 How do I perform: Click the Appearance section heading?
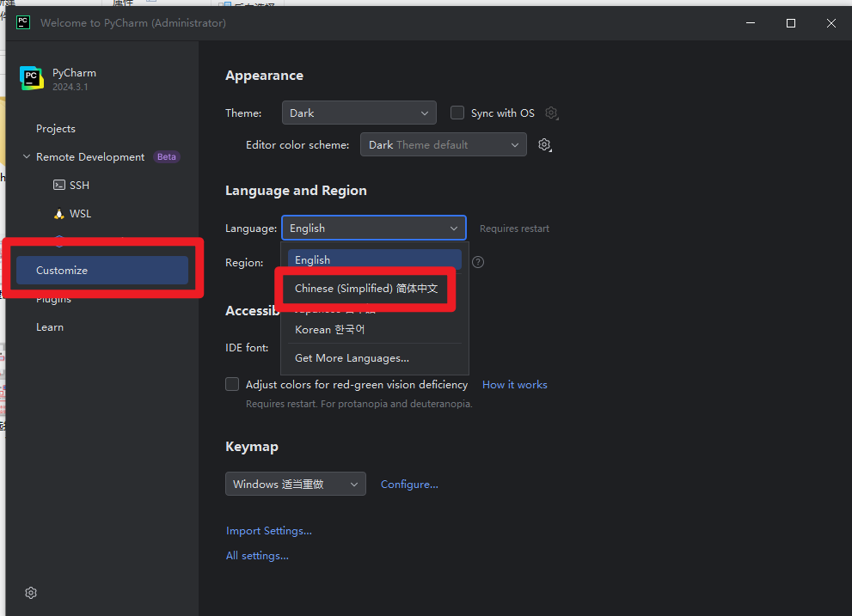[265, 76]
